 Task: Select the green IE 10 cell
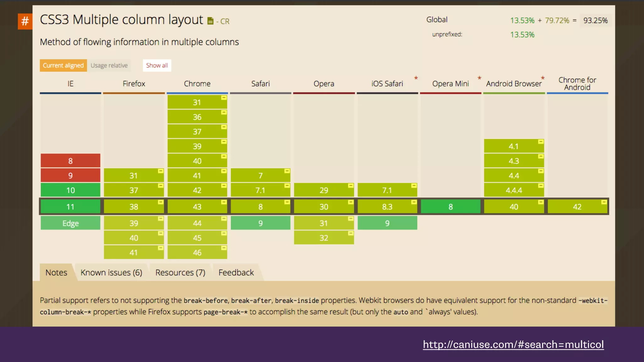coord(70,190)
